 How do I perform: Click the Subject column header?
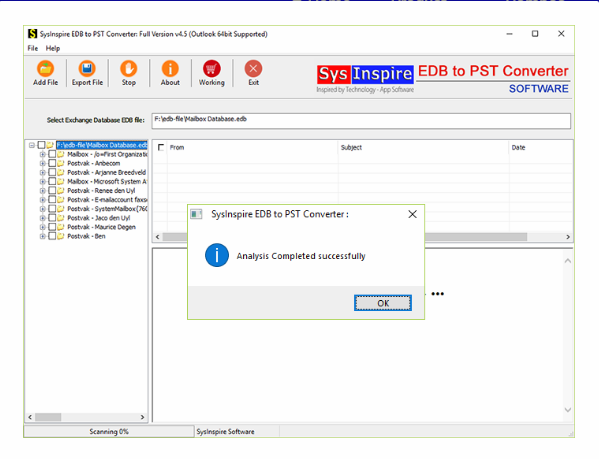(x=423, y=147)
